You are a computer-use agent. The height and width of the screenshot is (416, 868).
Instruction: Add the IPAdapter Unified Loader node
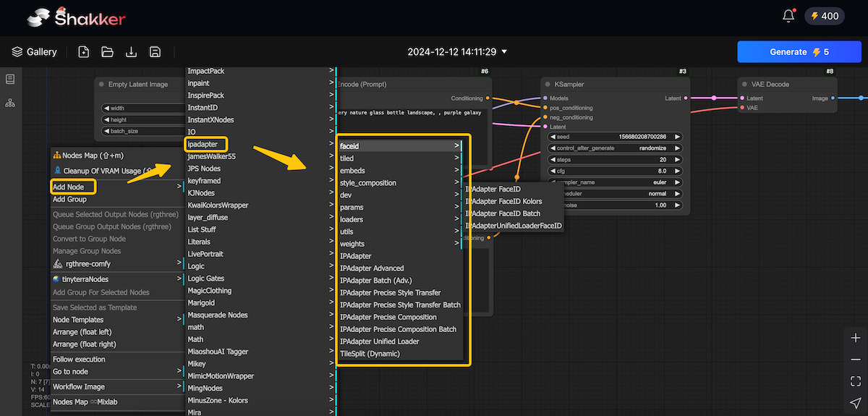pyautogui.click(x=400, y=341)
